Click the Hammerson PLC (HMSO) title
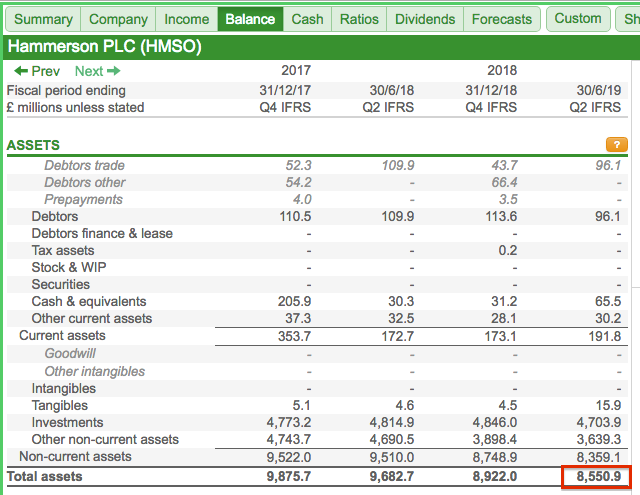 point(104,46)
